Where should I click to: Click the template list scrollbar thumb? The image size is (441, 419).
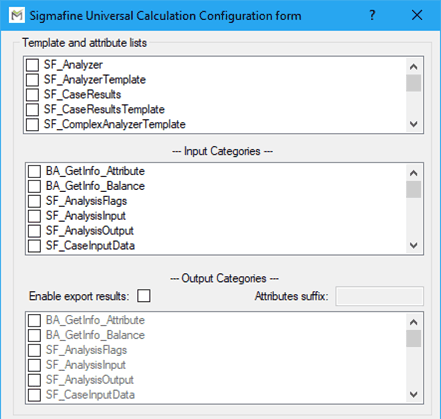[x=414, y=83]
